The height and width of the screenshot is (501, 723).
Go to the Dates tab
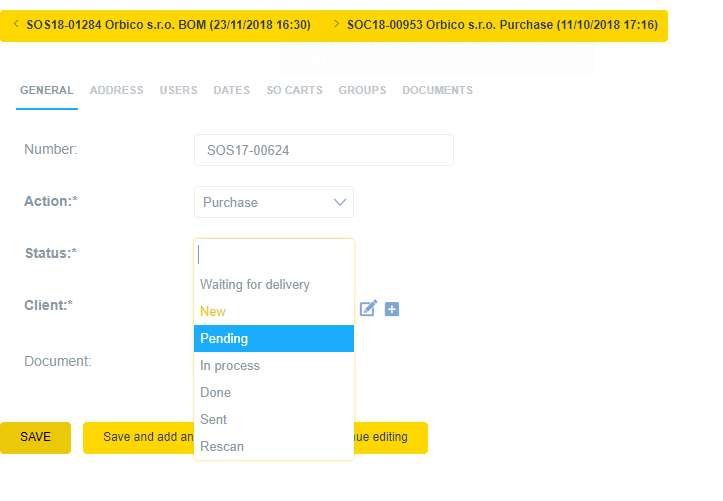231,90
